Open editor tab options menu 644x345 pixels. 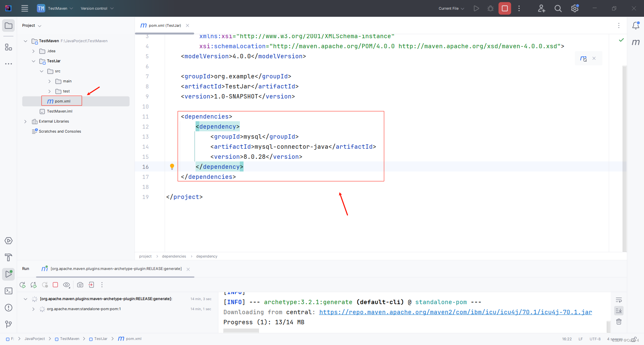619,25
